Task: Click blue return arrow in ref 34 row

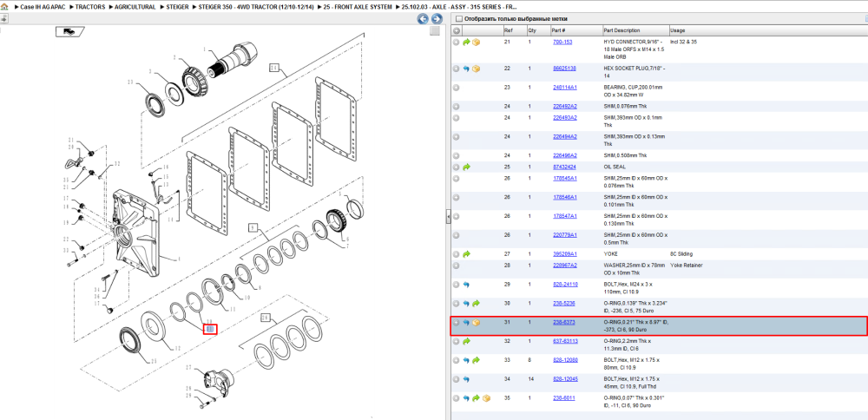Action: click(466, 379)
